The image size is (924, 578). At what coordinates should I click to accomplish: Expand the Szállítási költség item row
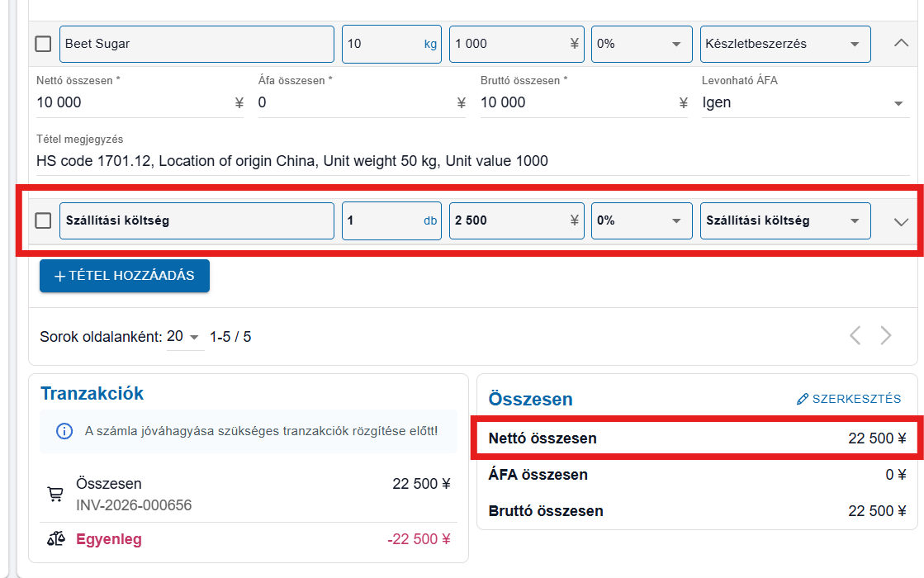901,221
